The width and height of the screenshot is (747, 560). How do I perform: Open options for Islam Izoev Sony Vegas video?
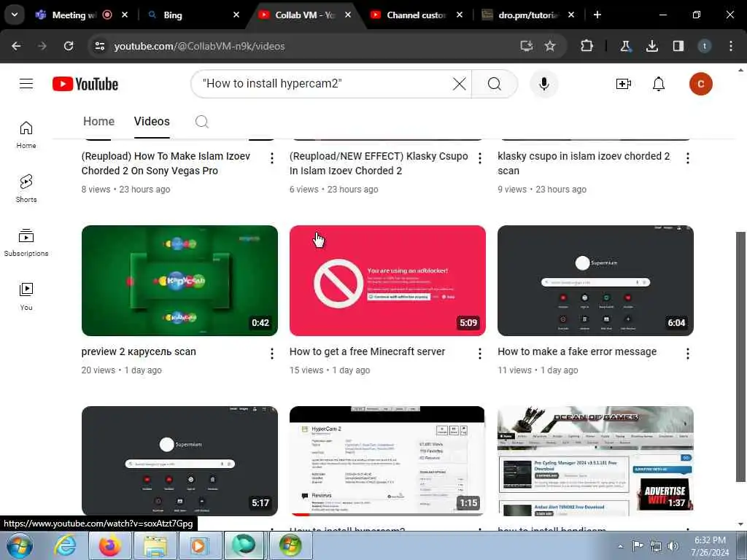tap(272, 158)
